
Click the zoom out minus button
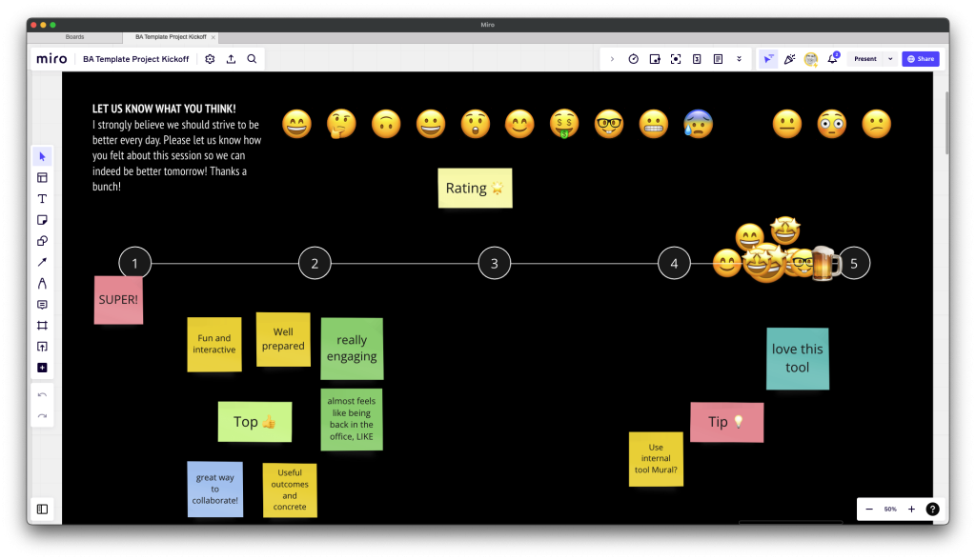(x=869, y=510)
